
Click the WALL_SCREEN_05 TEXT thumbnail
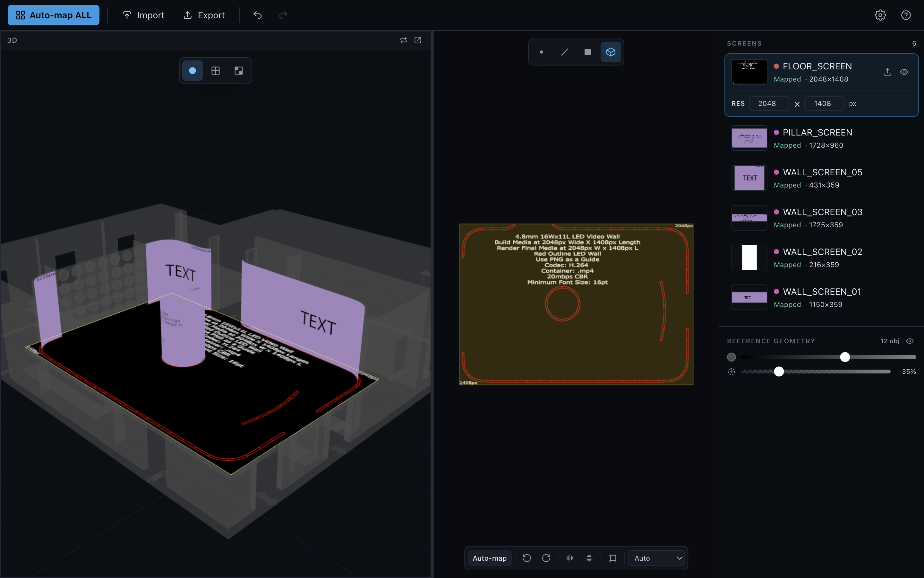point(749,178)
